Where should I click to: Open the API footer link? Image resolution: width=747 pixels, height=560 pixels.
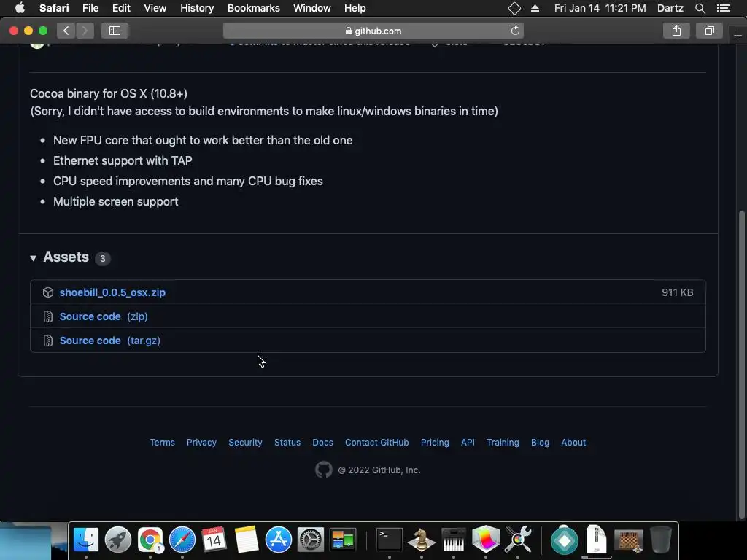click(468, 443)
